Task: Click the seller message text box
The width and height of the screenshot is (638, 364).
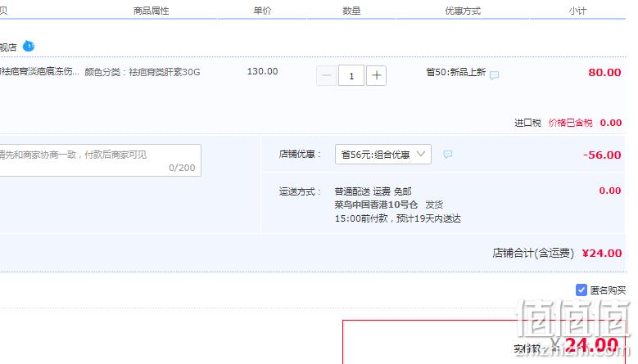Action: tap(100, 160)
